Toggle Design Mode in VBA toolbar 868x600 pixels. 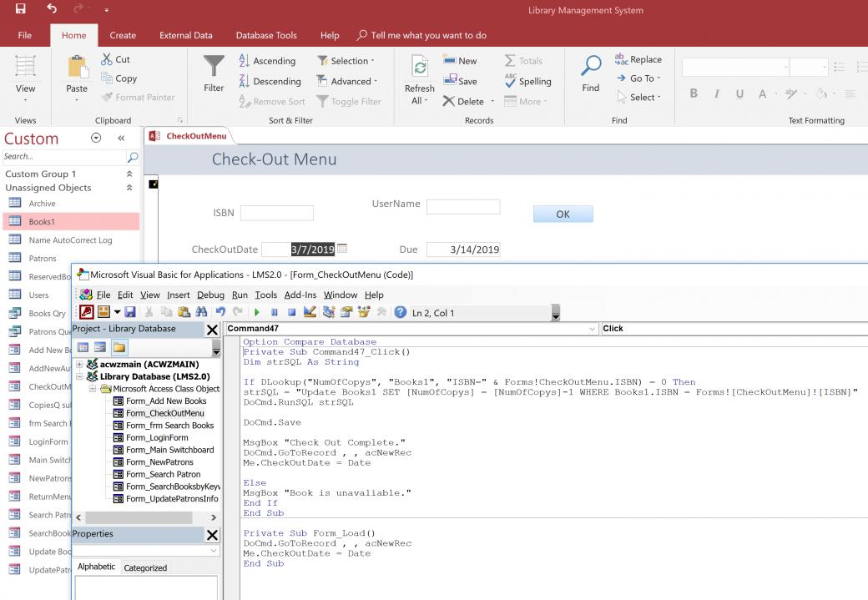click(310, 312)
